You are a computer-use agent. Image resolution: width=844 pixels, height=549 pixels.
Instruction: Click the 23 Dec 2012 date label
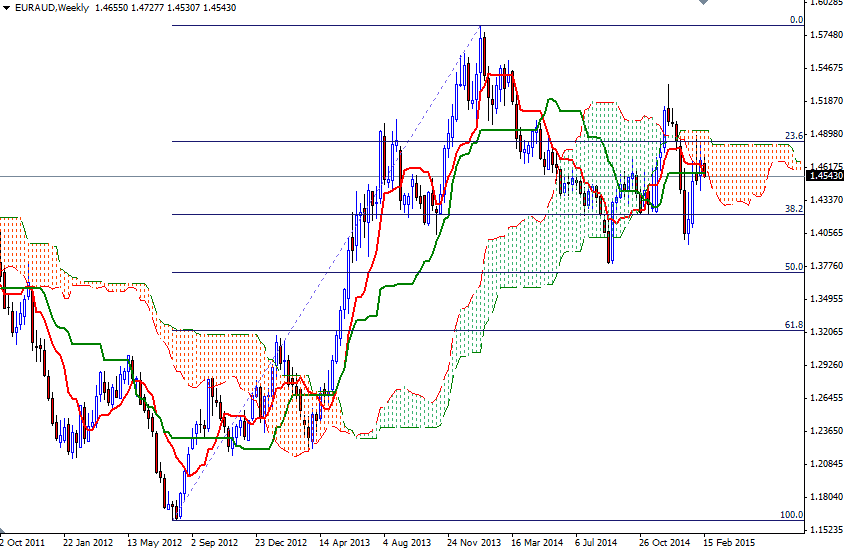[281, 542]
